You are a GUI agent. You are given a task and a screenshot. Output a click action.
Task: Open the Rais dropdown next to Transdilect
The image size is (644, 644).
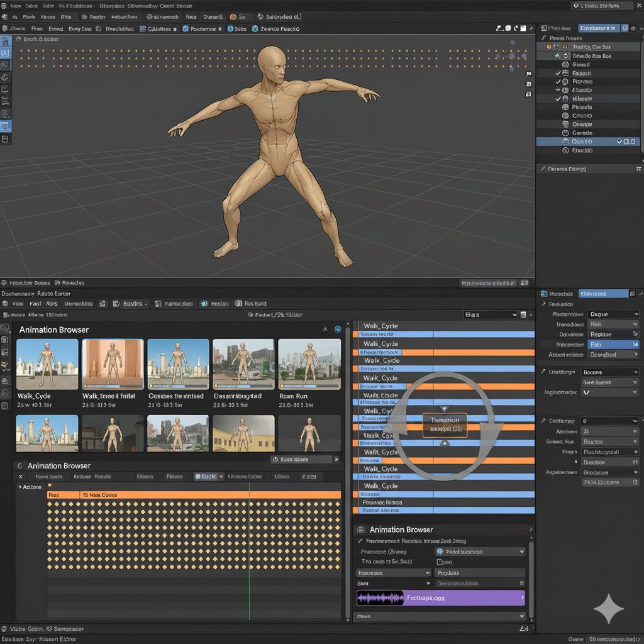(613, 325)
